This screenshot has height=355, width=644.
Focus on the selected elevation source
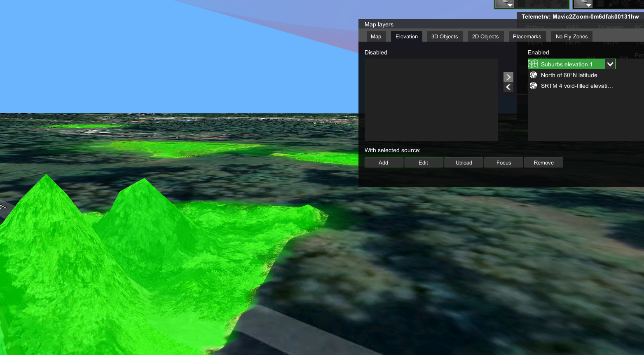[x=504, y=162]
